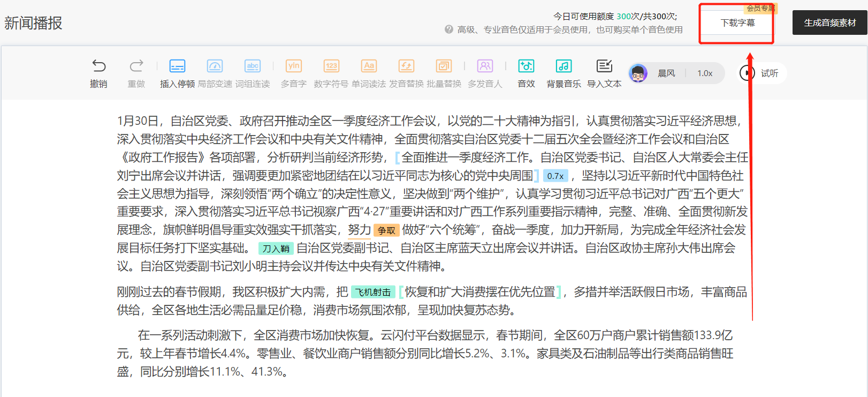
Task: Open the Batch Replace (批量替换) tool
Action: click(x=444, y=66)
